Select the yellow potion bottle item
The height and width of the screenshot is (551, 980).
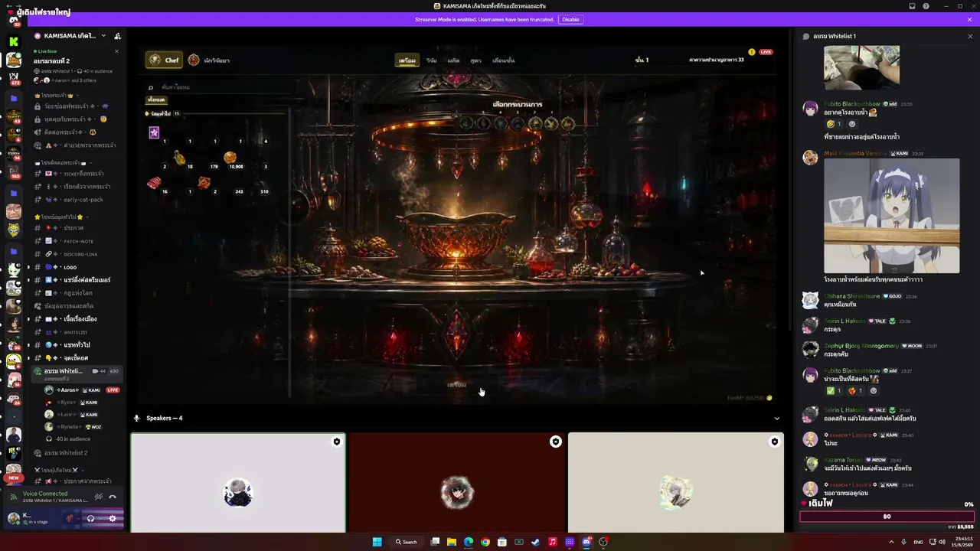(179, 158)
